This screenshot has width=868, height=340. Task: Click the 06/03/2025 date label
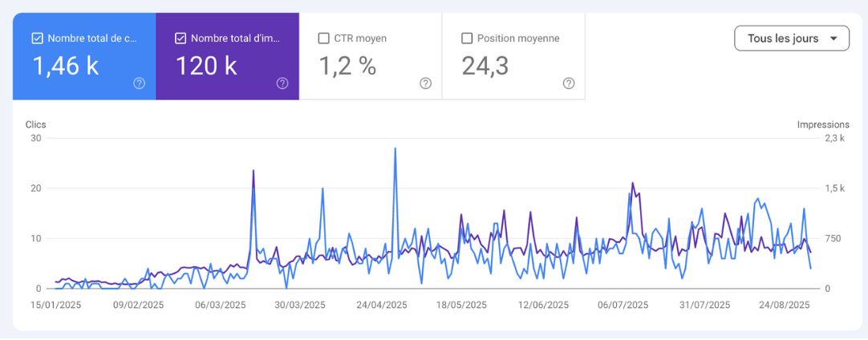click(221, 305)
